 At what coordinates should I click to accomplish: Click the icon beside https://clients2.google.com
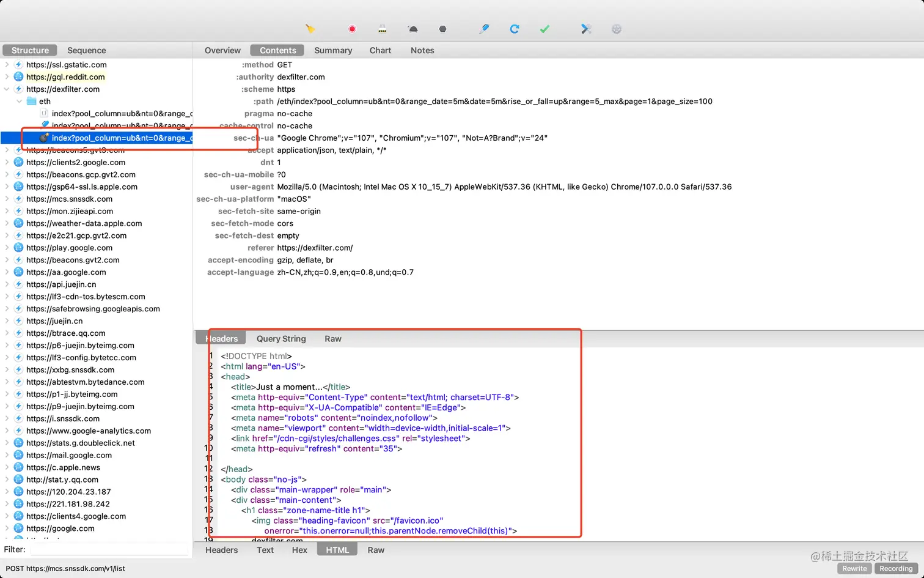click(18, 163)
